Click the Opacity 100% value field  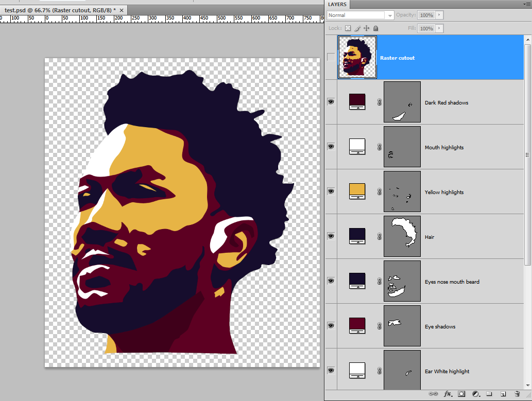tap(426, 15)
